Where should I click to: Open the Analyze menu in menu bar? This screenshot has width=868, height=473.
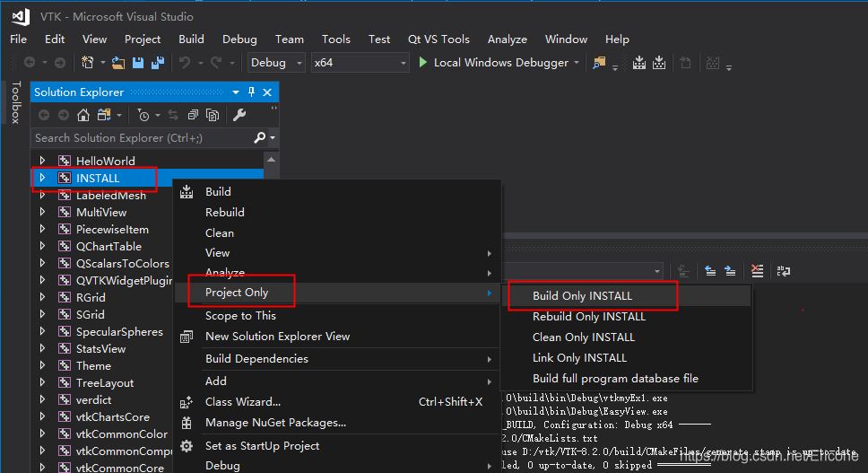point(507,39)
